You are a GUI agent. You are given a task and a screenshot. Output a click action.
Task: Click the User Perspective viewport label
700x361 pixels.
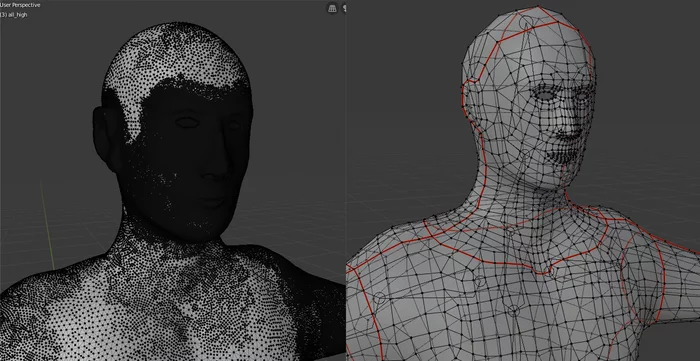pos(20,5)
